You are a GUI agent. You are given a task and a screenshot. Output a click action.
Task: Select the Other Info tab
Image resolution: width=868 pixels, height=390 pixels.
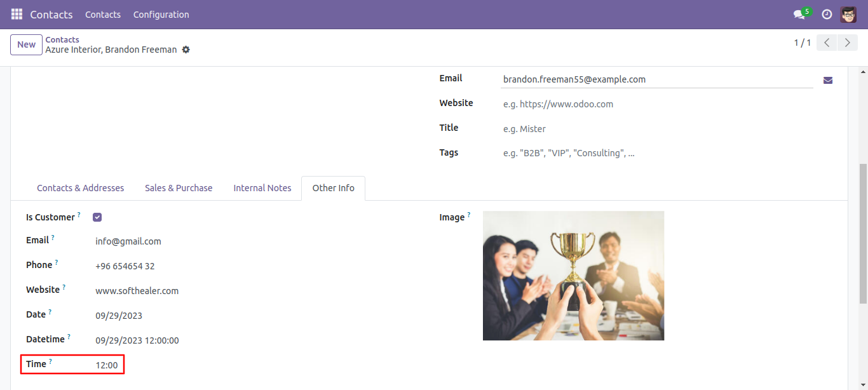334,188
